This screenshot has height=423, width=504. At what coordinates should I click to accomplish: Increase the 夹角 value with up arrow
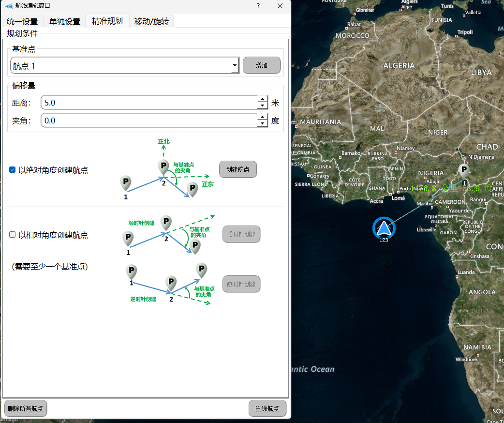point(262,118)
